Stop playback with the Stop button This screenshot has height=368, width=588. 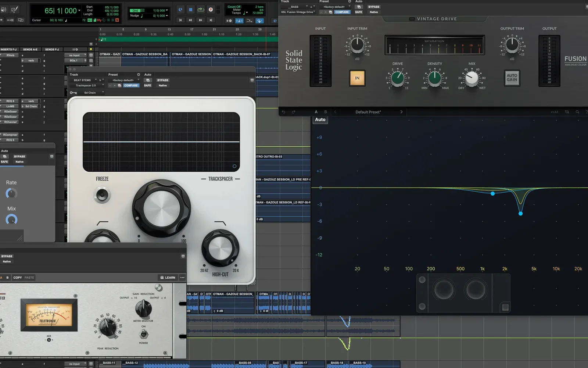click(190, 10)
